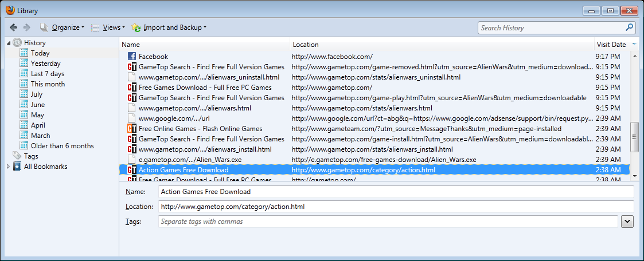Click the GameTop favicon on the alienwars_install row

pyautogui.click(x=131, y=149)
